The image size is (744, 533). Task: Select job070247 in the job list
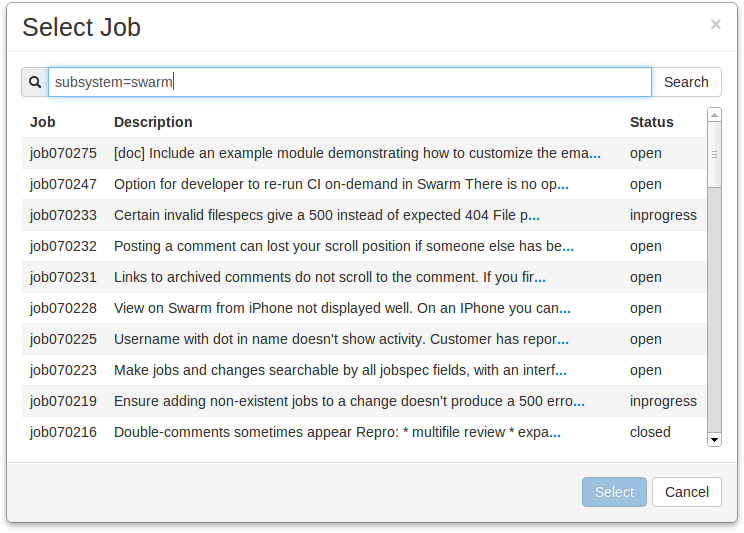click(364, 184)
